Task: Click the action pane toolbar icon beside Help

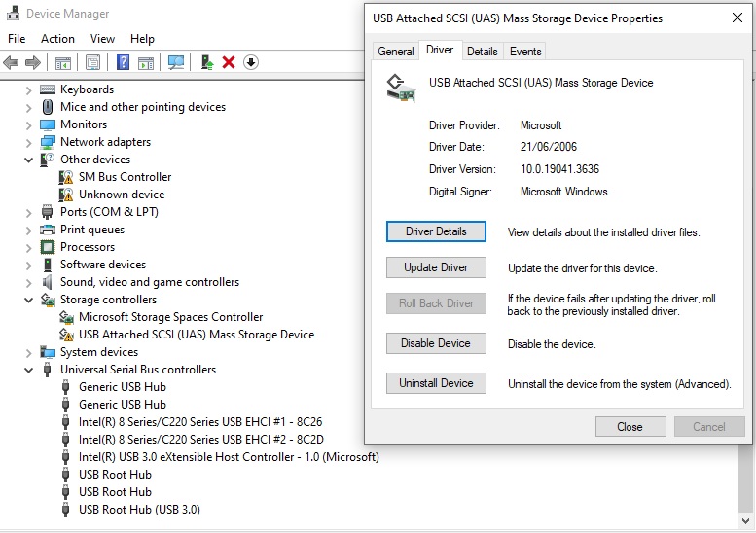Action: (x=146, y=62)
